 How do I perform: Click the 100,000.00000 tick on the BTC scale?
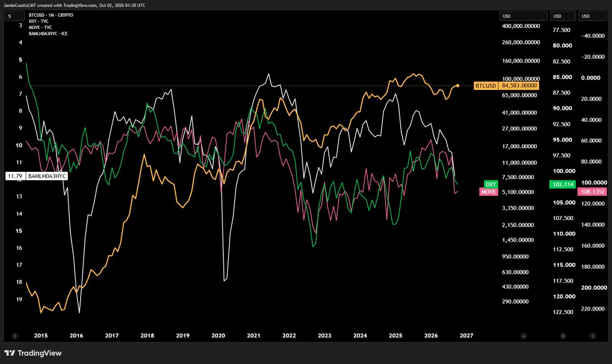click(521, 79)
